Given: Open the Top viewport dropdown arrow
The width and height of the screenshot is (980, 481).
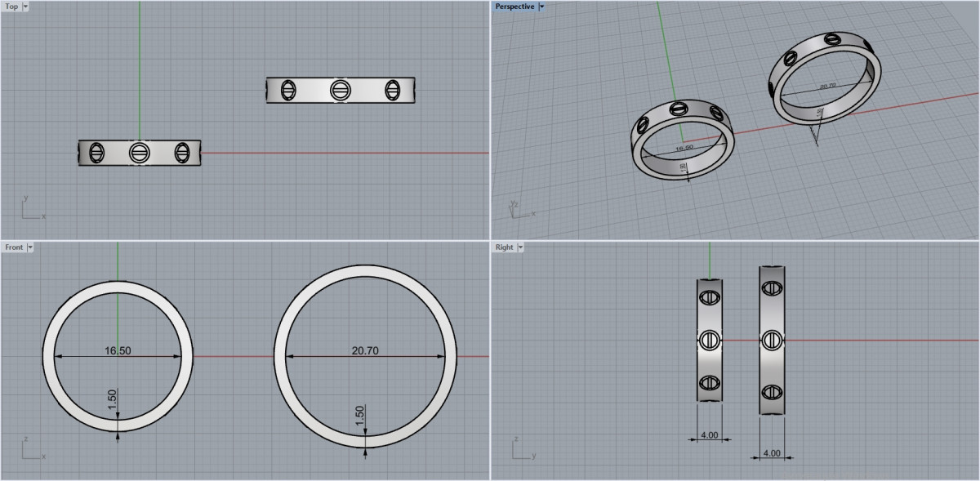Looking at the screenshot, I should click(25, 6).
